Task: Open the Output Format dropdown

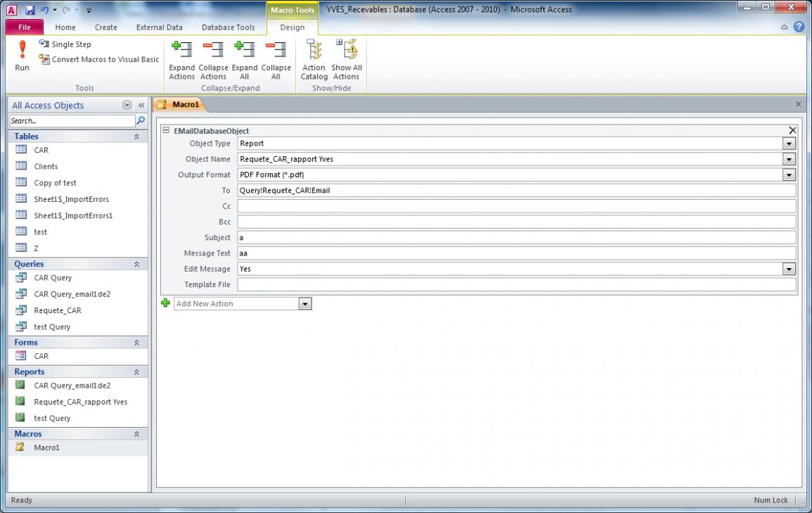Action: (789, 175)
